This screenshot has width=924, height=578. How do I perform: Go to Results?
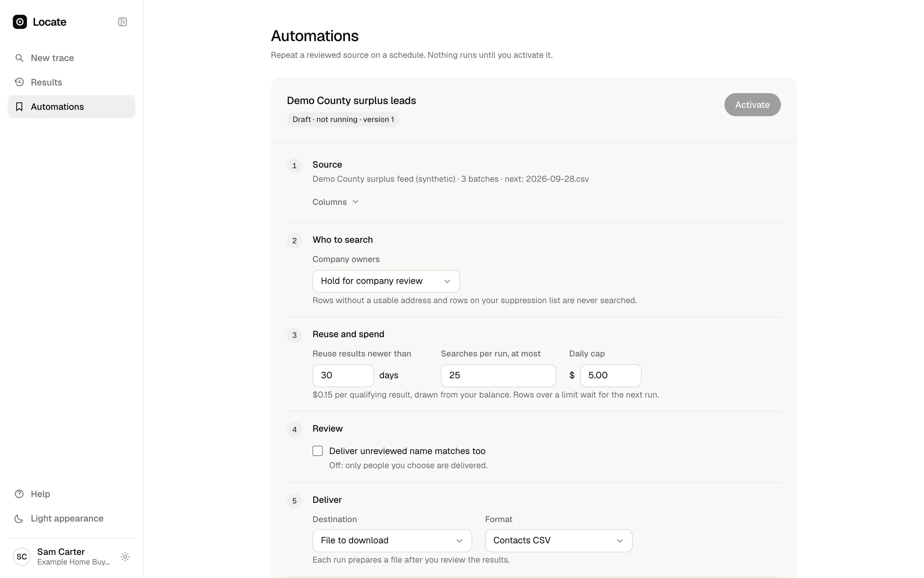point(72,82)
